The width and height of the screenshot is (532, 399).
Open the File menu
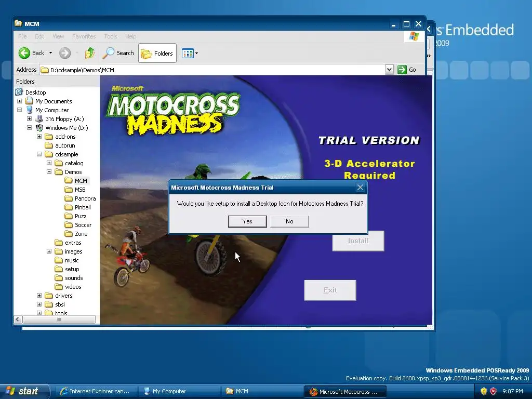[22, 36]
